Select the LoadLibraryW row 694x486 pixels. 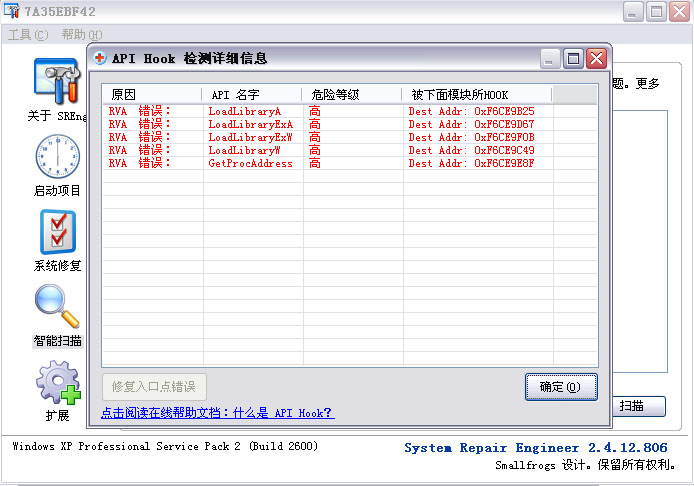coord(350,150)
